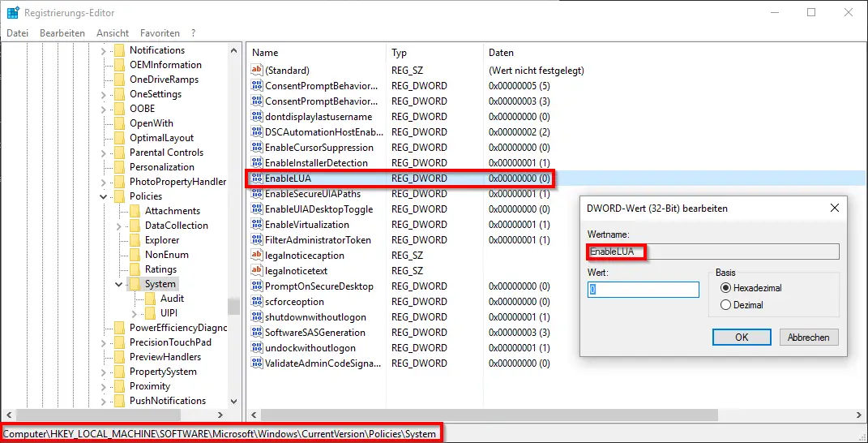
Task: Close the DWORD-Wert bearbeiten dialog
Action: 835,209
